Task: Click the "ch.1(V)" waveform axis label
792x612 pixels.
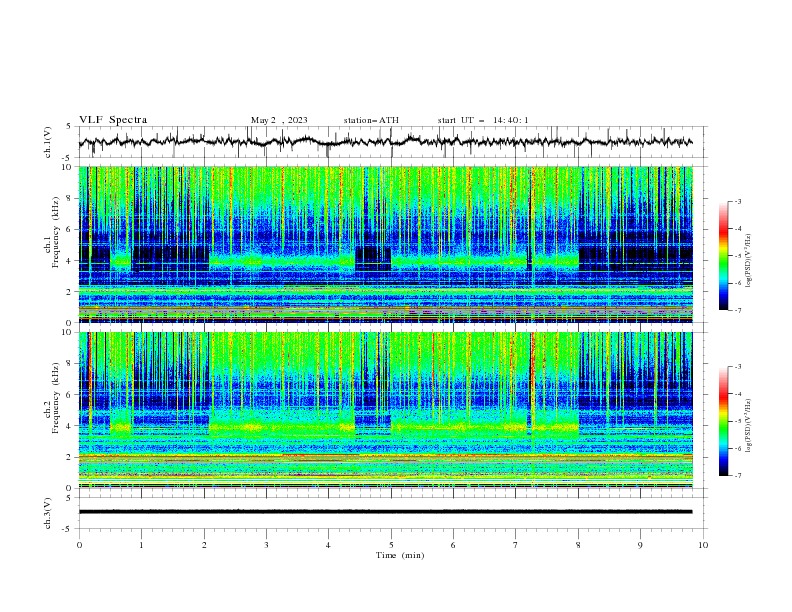Action: (48, 142)
